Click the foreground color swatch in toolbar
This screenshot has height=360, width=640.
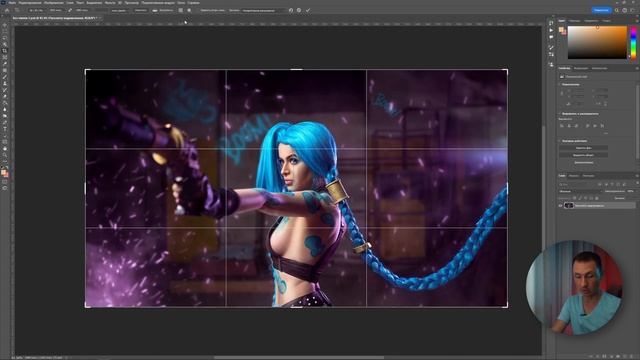(x=4, y=172)
